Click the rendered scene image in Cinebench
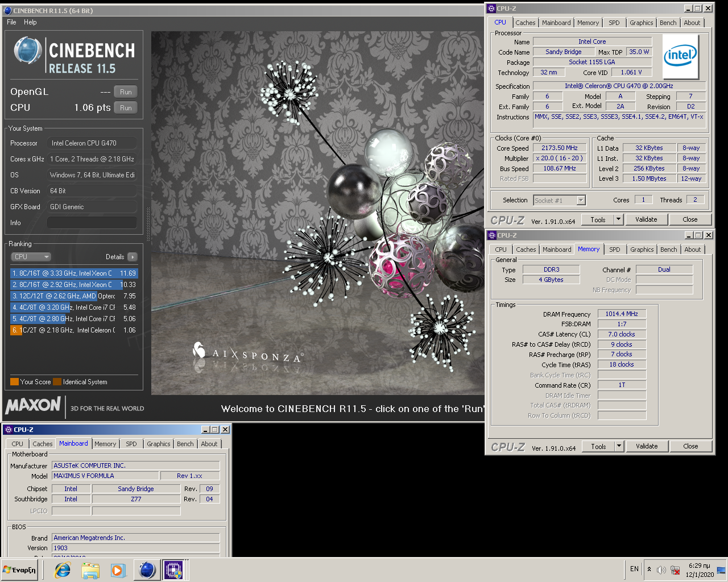 click(x=317, y=213)
